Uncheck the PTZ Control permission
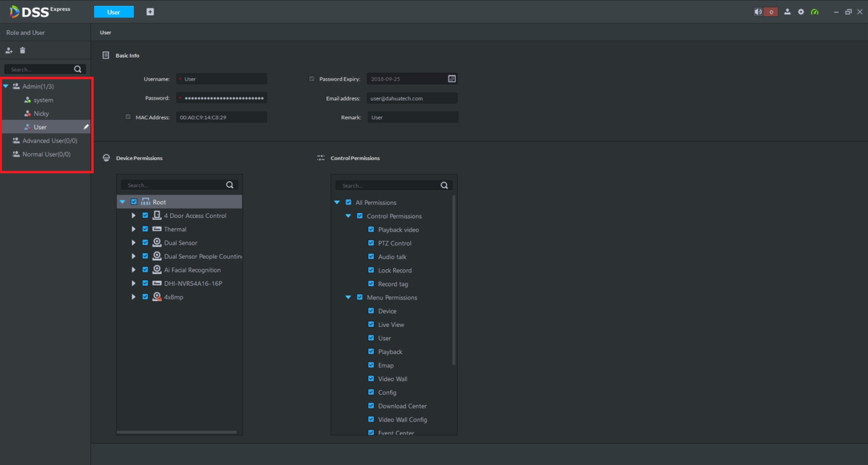This screenshot has width=868, height=465. coord(371,243)
